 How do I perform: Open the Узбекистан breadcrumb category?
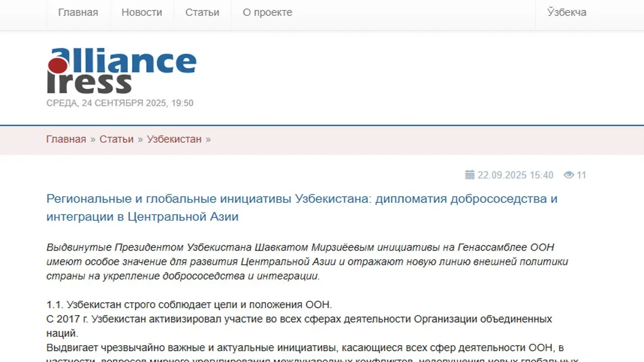pos(174,139)
